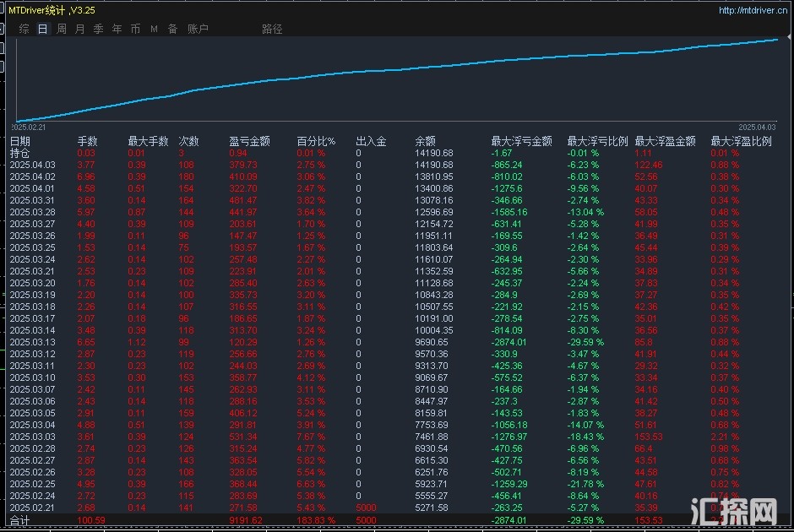Click floating profit ratio 2.21 %
Screen dimensions: 794x532
[725, 437]
